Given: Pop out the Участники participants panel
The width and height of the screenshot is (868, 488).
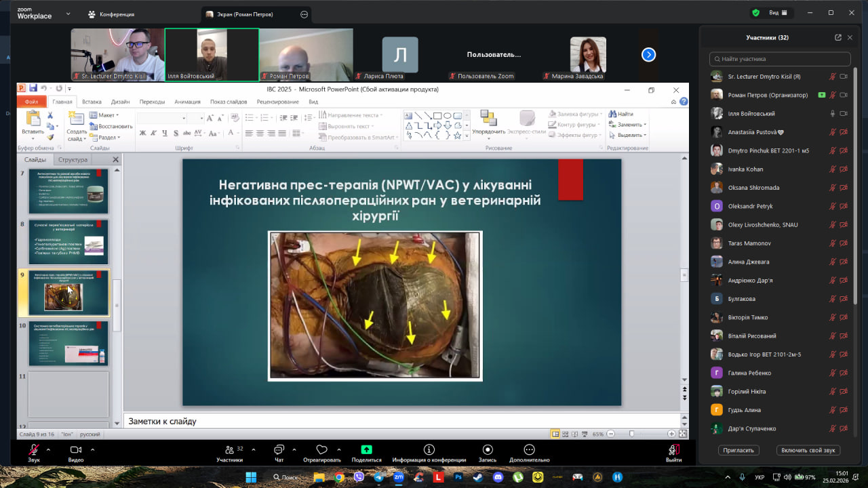Looking at the screenshot, I should 838,38.
